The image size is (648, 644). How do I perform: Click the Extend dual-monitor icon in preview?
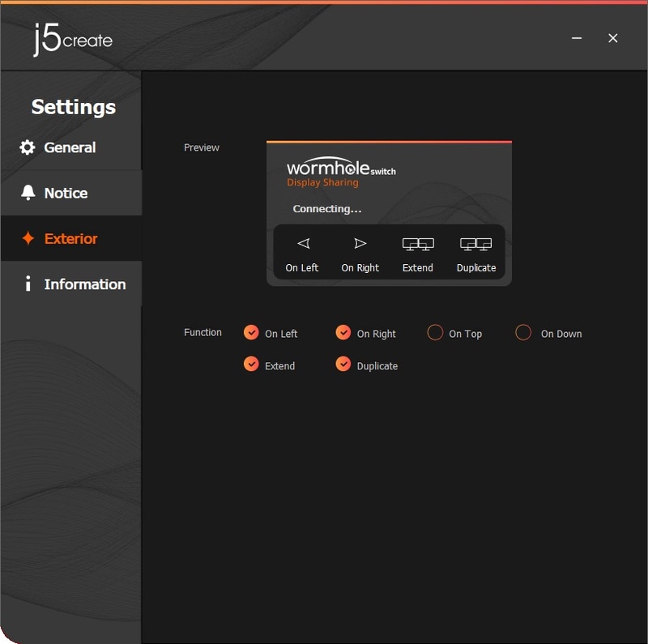coord(418,245)
